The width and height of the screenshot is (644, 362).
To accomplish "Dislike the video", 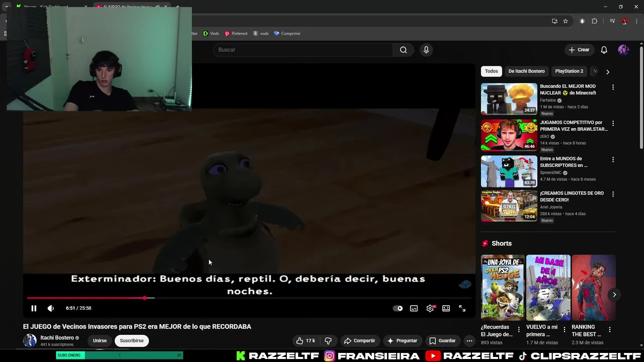I will pyautogui.click(x=328, y=341).
